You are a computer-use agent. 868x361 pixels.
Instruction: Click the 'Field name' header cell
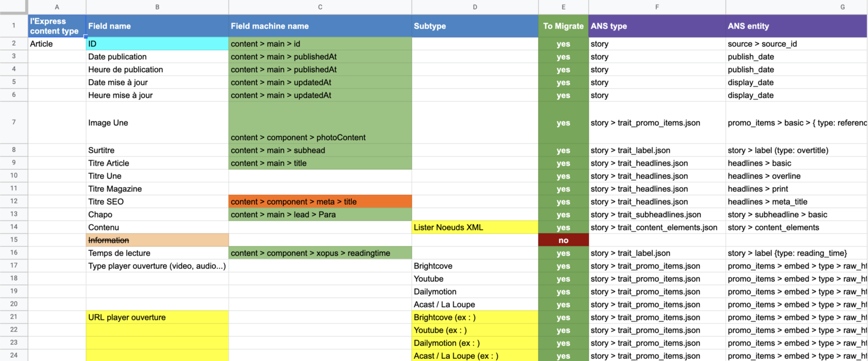pyautogui.click(x=157, y=26)
